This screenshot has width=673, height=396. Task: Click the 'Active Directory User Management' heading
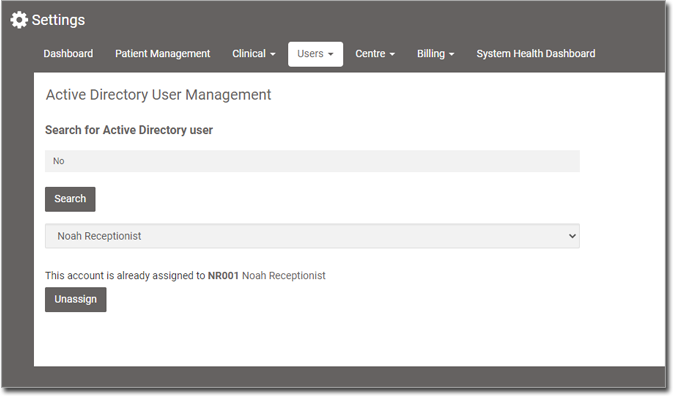click(158, 95)
